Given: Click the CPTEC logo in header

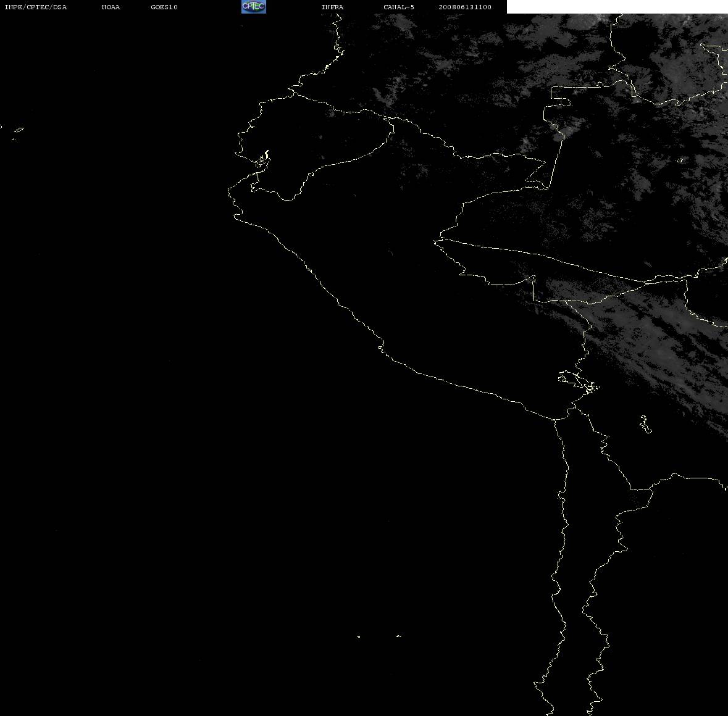Looking at the screenshot, I should [254, 7].
